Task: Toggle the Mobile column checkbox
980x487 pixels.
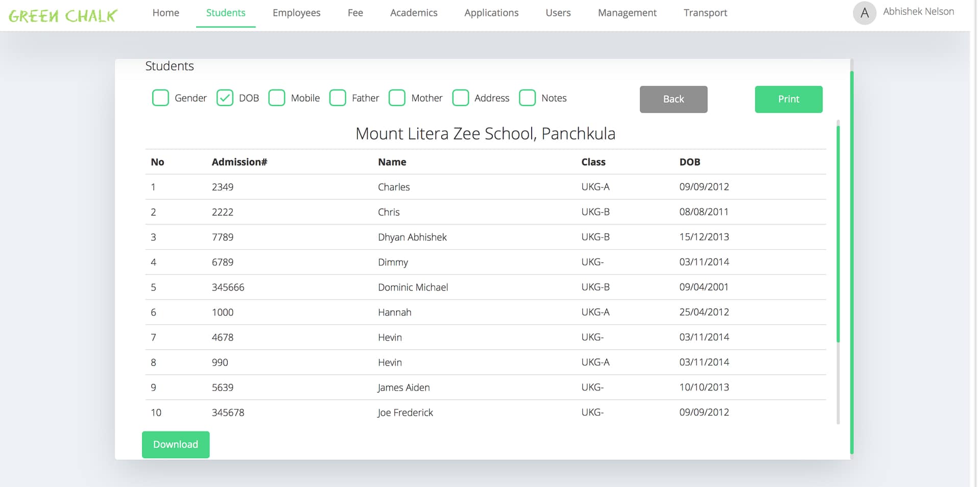Action: (277, 98)
